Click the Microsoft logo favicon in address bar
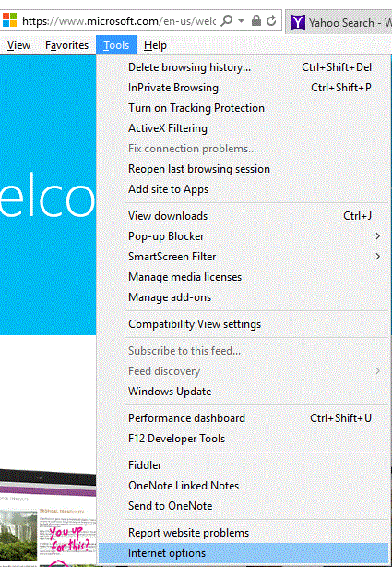 pyautogui.click(x=10, y=20)
